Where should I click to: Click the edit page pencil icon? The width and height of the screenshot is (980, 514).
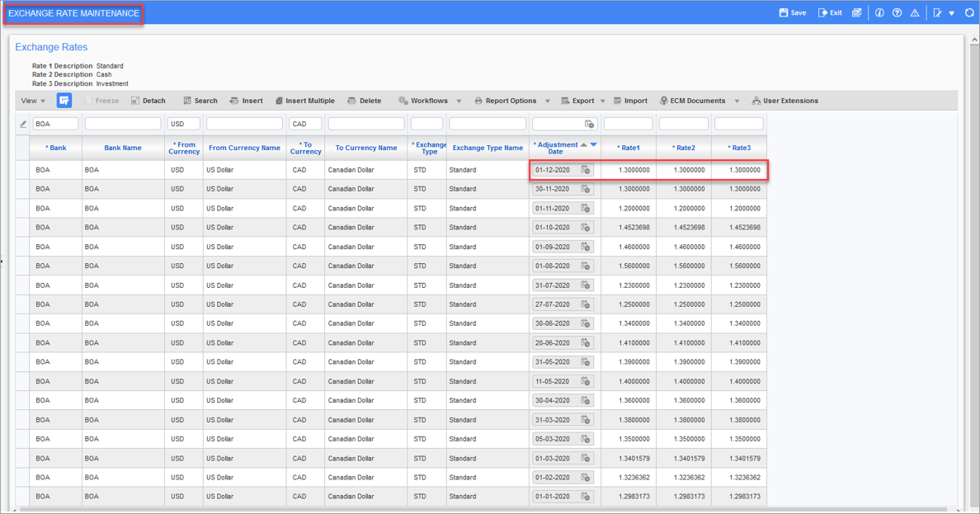pyautogui.click(x=937, y=12)
